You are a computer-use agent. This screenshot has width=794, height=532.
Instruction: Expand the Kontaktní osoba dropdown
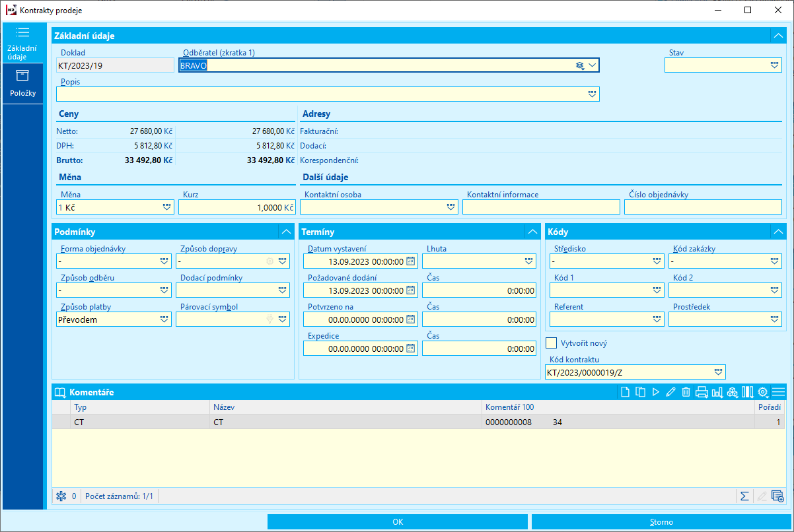point(451,207)
